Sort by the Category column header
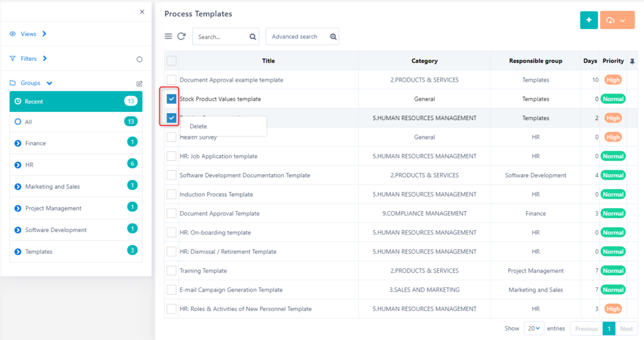The width and height of the screenshot is (644, 340). tap(425, 61)
